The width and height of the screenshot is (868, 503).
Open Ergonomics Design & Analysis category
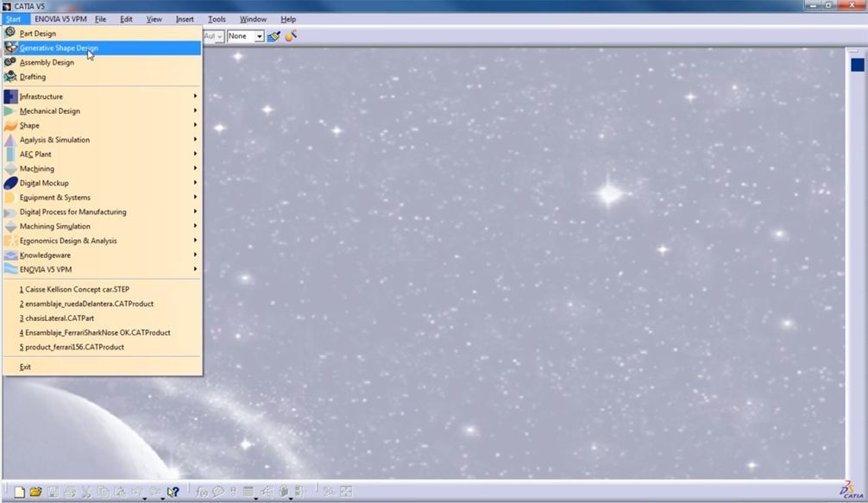click(102, 240)
